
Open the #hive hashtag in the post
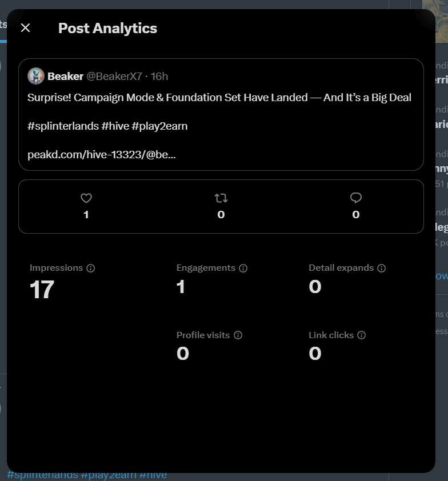click(115, 126)
